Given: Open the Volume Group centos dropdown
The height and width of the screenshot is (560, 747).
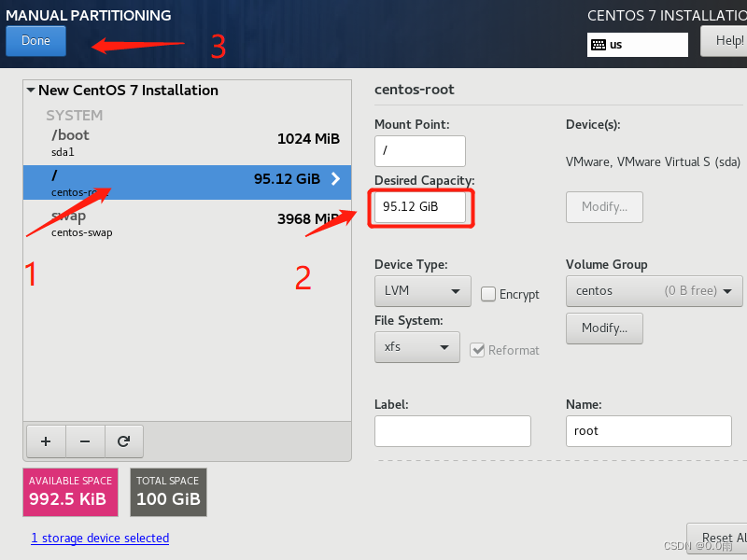Looking at the screenshot, I should (655, 291).
